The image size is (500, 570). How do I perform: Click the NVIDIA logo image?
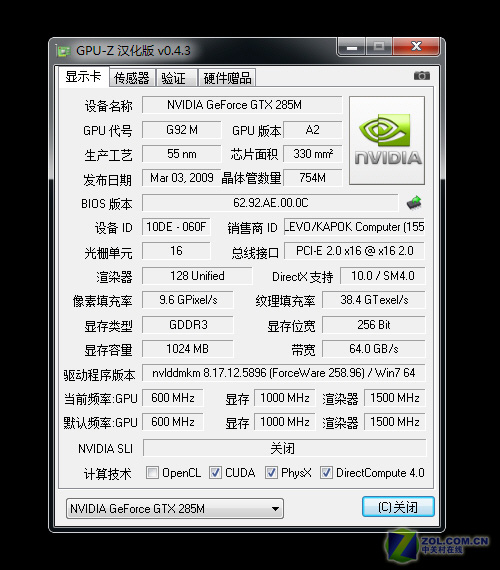pos(387,140)
